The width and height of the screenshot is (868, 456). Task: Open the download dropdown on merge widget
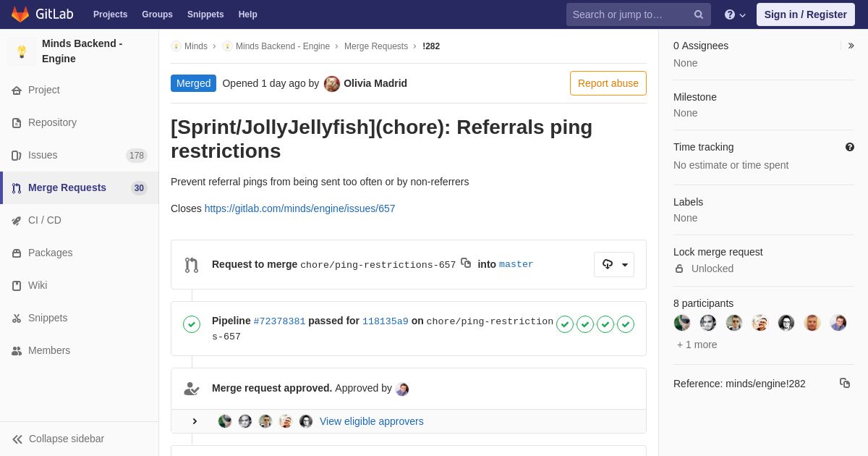point(614,264)
